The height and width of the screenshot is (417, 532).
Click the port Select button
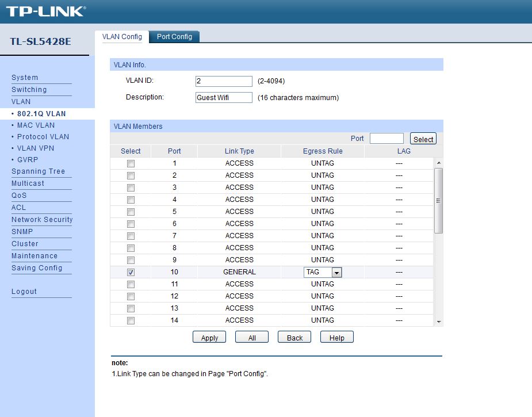pyautogui.click(x=423, y=139)
